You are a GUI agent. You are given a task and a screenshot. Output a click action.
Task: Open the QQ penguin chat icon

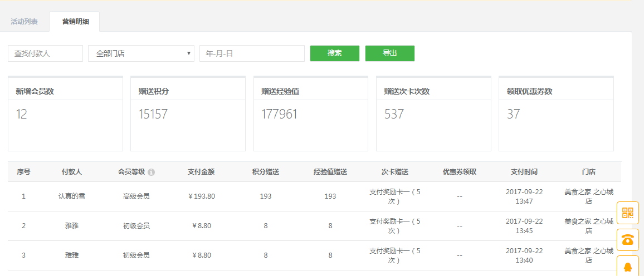pos(628,266)
